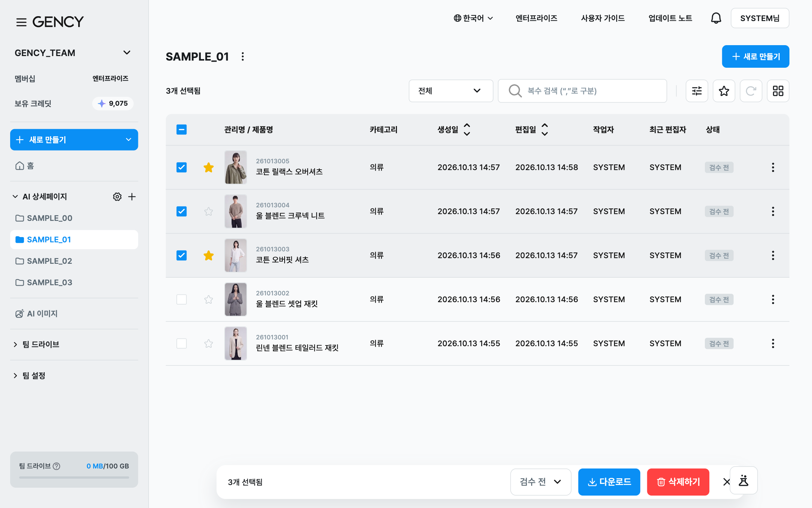
Task: Open row menu for 린넨 블렌드 테일러드 재킷
Action: tap(773, 344)
